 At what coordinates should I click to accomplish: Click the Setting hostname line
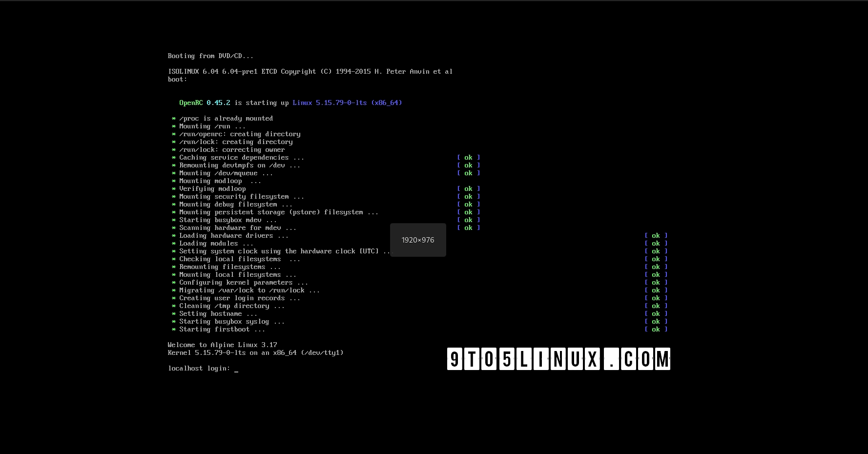click(213, 313)
